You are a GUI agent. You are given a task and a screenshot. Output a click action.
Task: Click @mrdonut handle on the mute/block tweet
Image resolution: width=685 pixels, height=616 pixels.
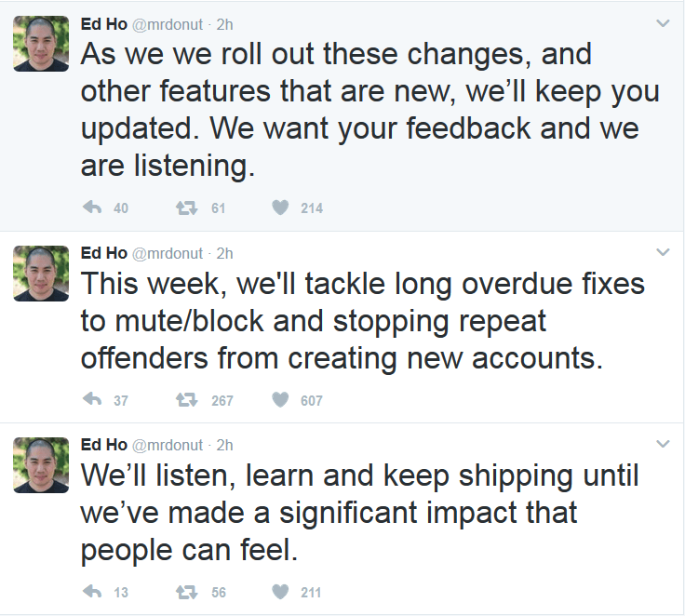[168, 253]
